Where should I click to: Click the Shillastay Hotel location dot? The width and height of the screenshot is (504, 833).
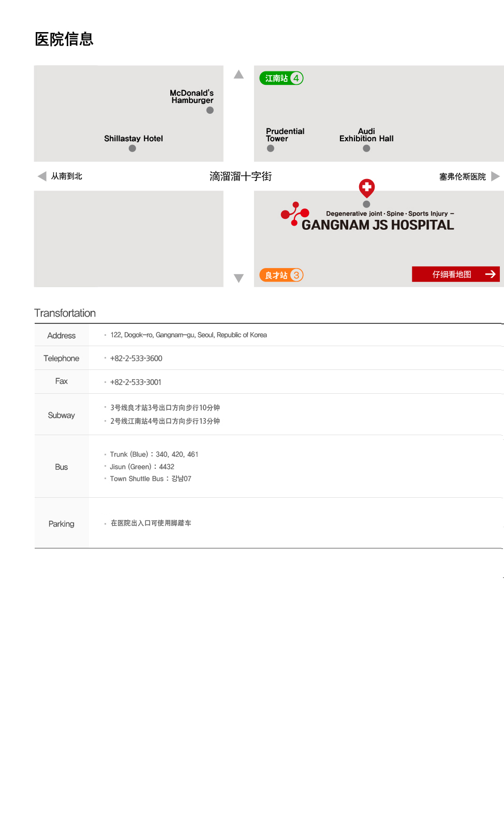[x=132, y=148]
